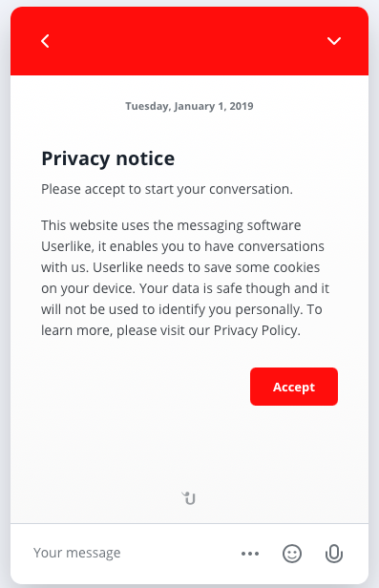Open the Privacy Policy link
Screen dimensions: 379x588
pos(256,330)
